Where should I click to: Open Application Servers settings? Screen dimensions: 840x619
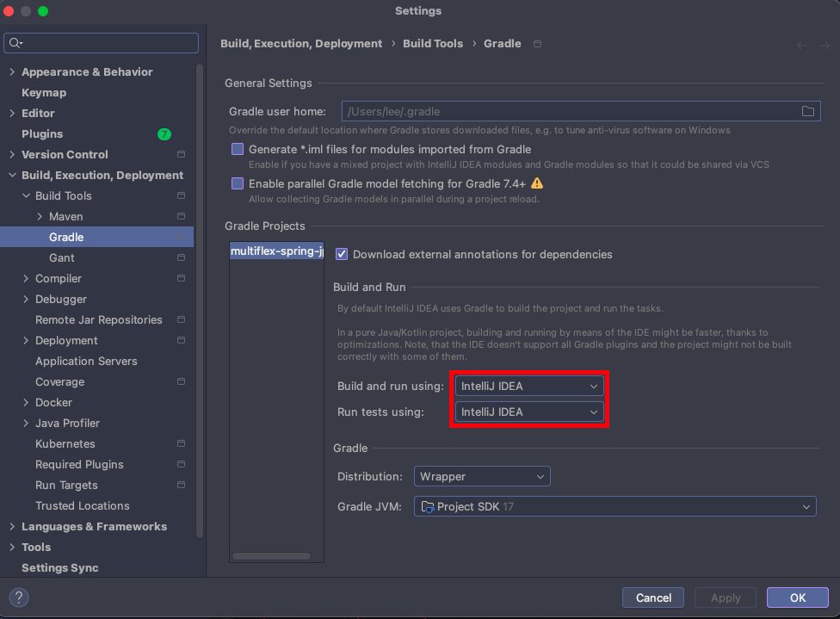coord(86,362)
